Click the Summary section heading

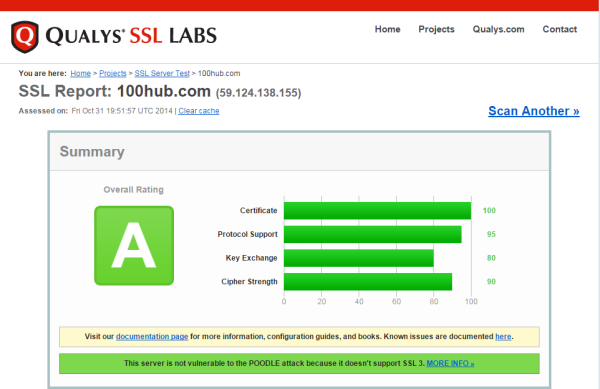tap(92, 152)
